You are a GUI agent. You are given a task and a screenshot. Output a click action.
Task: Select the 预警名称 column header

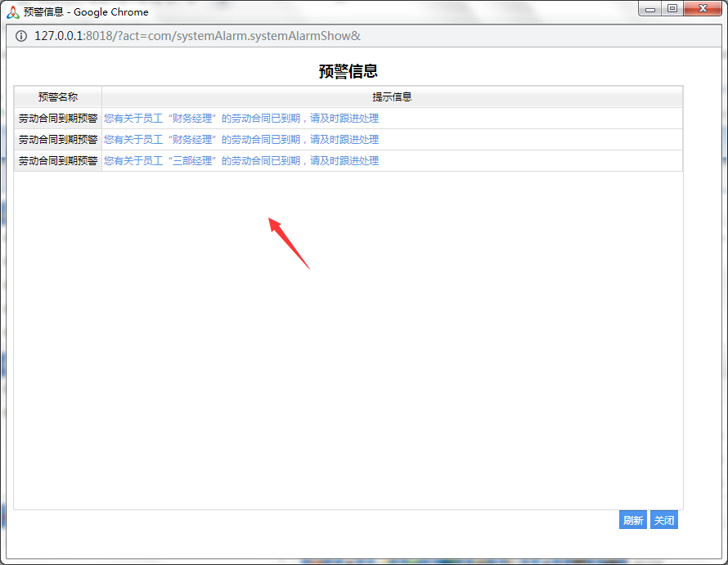(x=58, y=97)
